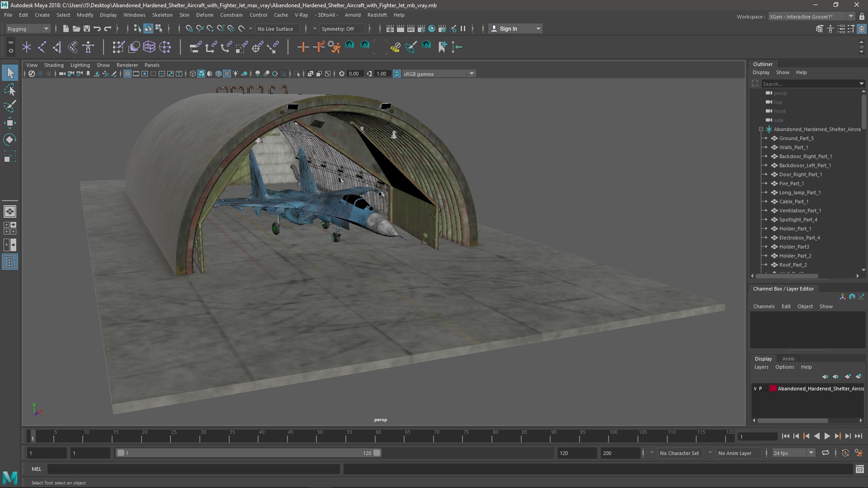Click the layer's red color swatch
The height and width of the screenshot is (488, 868).
[773, 389]
